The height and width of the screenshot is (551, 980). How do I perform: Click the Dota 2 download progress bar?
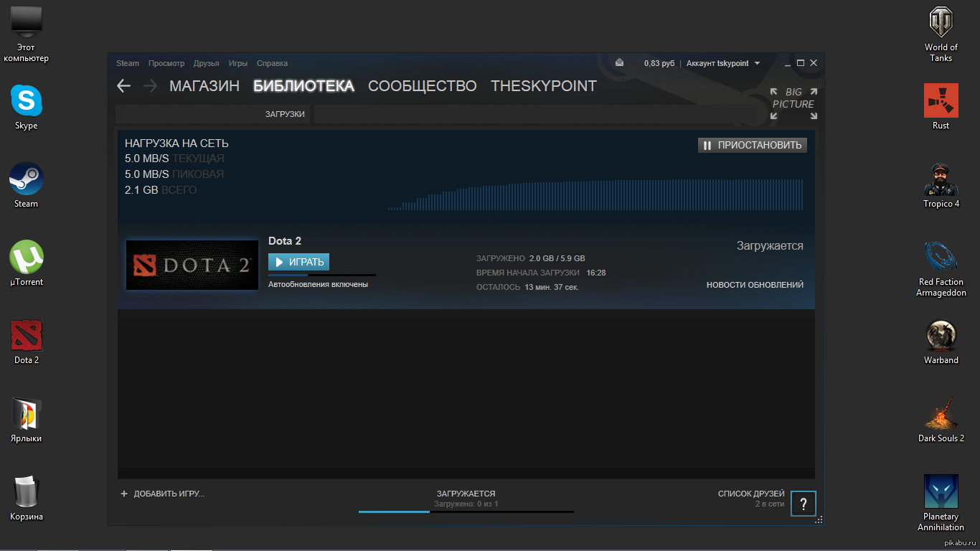(x=321, y=275)
